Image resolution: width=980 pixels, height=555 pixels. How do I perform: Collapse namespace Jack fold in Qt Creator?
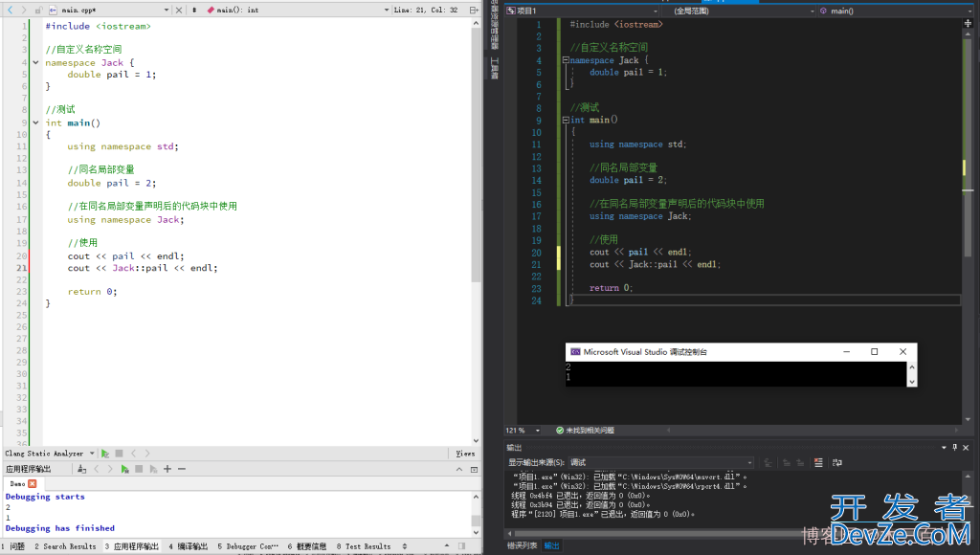[x=35, y=62]
